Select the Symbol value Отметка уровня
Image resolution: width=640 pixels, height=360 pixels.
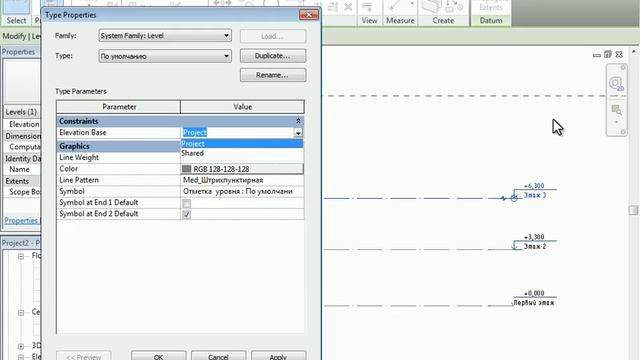[242, 191]
